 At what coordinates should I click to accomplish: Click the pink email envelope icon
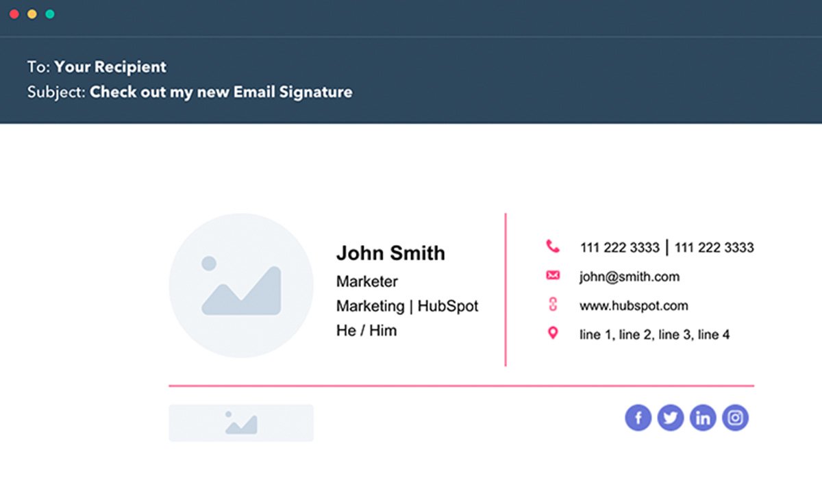click(x=552, y=275)
